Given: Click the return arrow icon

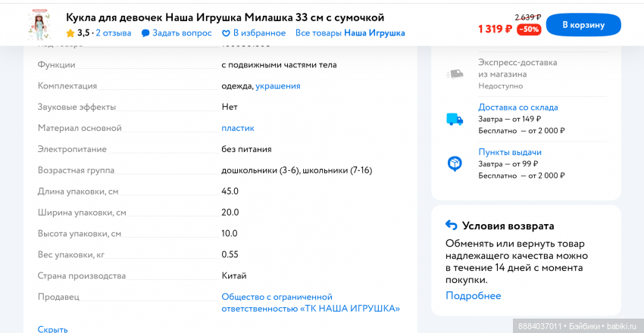Looking at the screenshot, I should tap(452, 226).
